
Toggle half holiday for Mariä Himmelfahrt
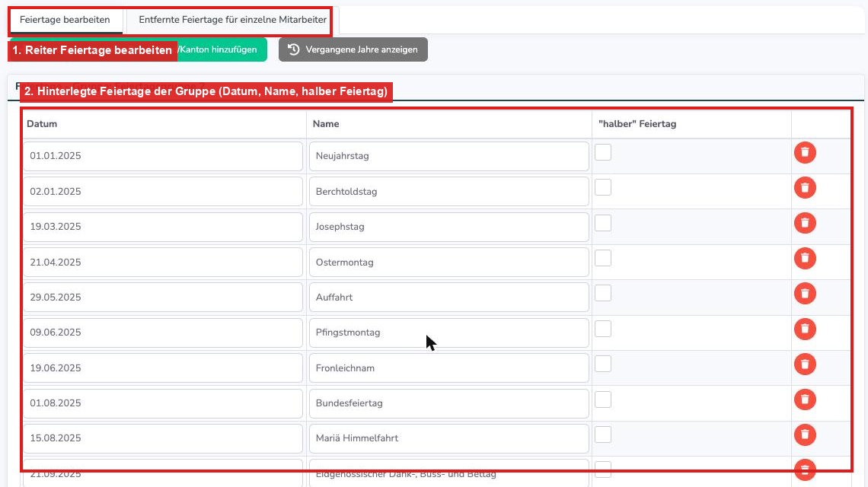coord(603,434)
